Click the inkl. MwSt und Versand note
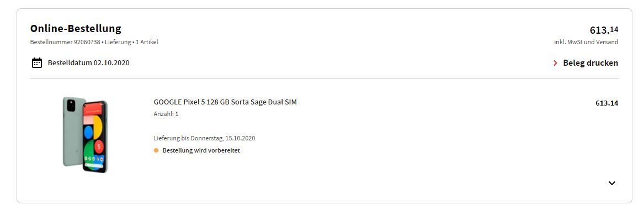 [586, 42]
